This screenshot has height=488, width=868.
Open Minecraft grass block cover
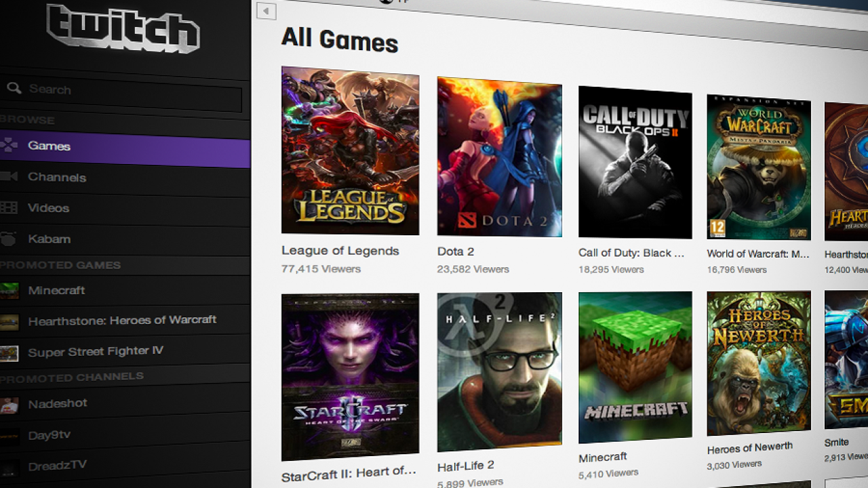pos(635,367)
